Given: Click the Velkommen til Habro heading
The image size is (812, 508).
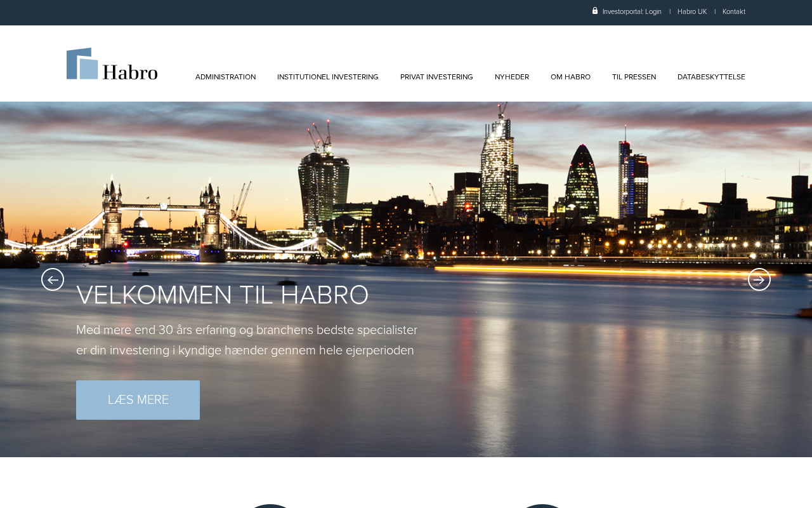Looking at the screenshot, I should 223,295.
